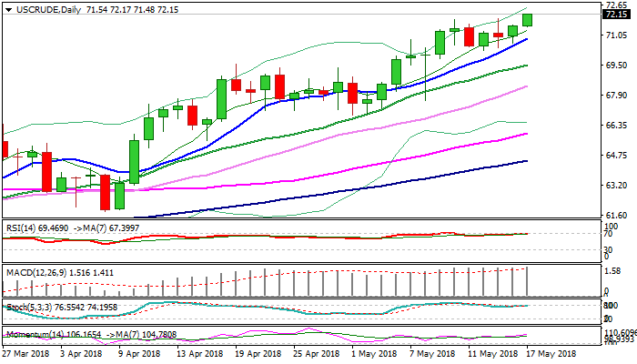Click the latest green candle at far right

click(528, 20)
